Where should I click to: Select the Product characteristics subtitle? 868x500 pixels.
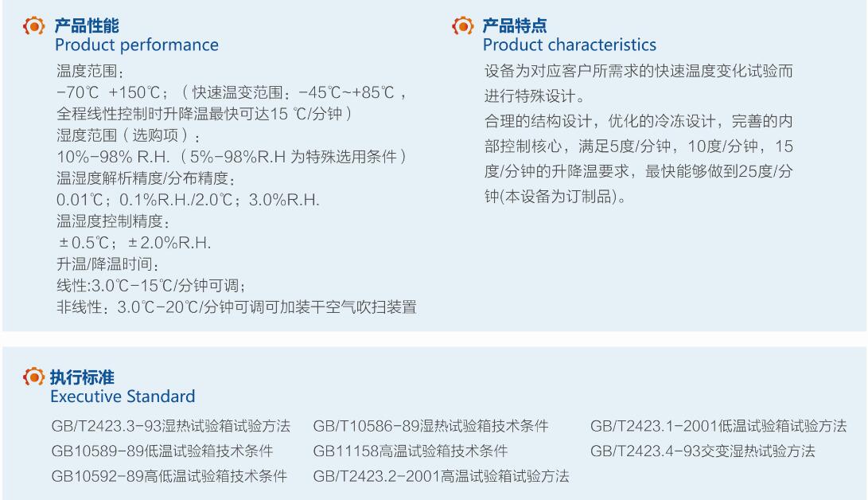(570, 45)
